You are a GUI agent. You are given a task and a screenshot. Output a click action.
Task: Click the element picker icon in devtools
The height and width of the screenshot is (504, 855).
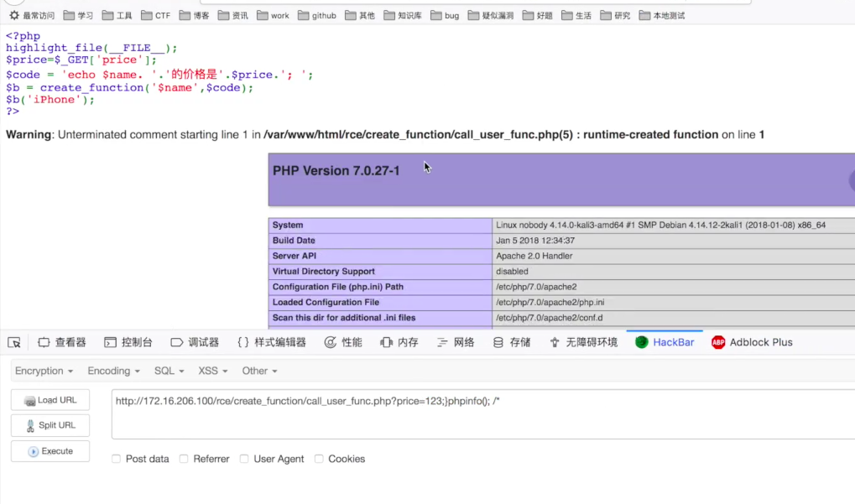(x=14, y=342)
